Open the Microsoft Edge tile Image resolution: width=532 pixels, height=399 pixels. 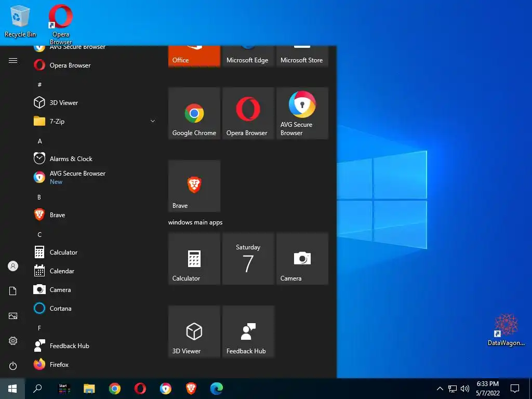248,56
